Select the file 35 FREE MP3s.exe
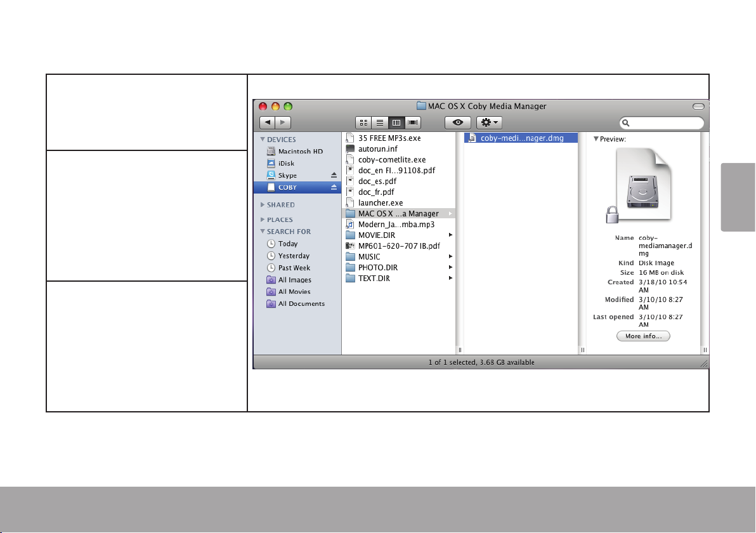Screen dimensions: 756x533 coord(399,138)
